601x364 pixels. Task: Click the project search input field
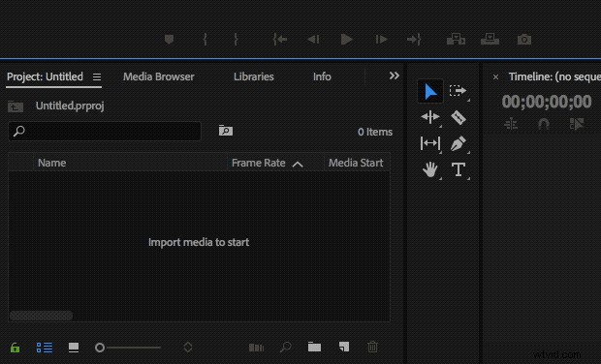[x=105, y=132]
